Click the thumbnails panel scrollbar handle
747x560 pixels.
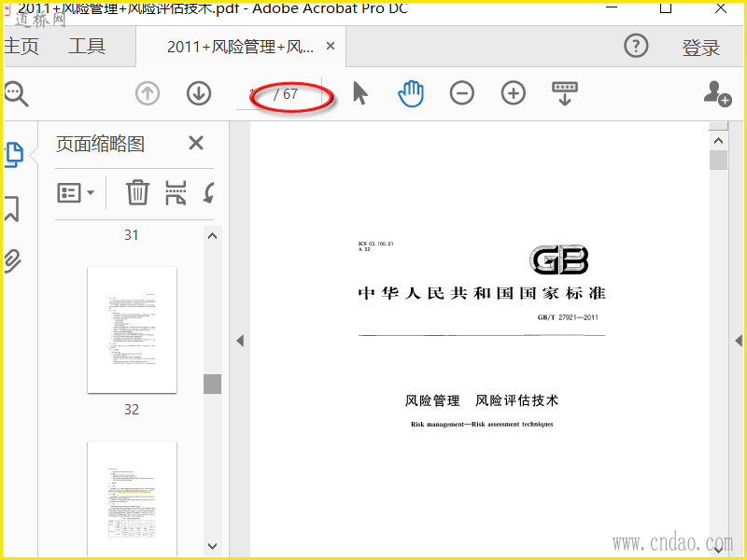pyautogui.click(x=213, y=384)
